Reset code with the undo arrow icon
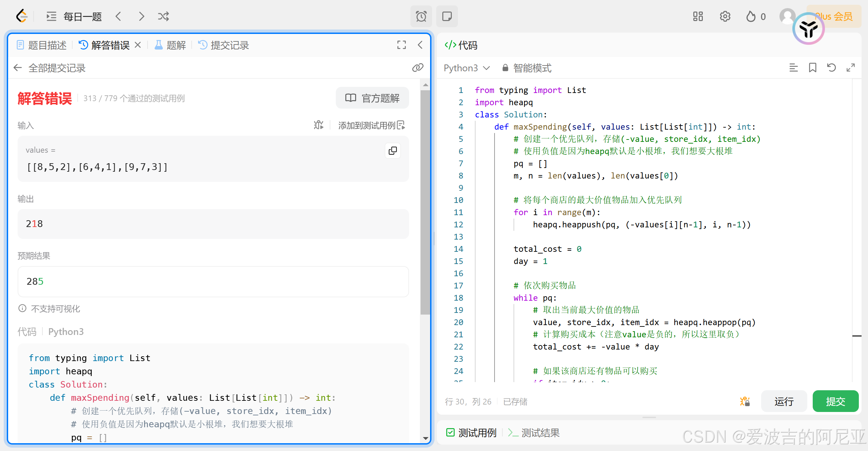 point(831,68)
